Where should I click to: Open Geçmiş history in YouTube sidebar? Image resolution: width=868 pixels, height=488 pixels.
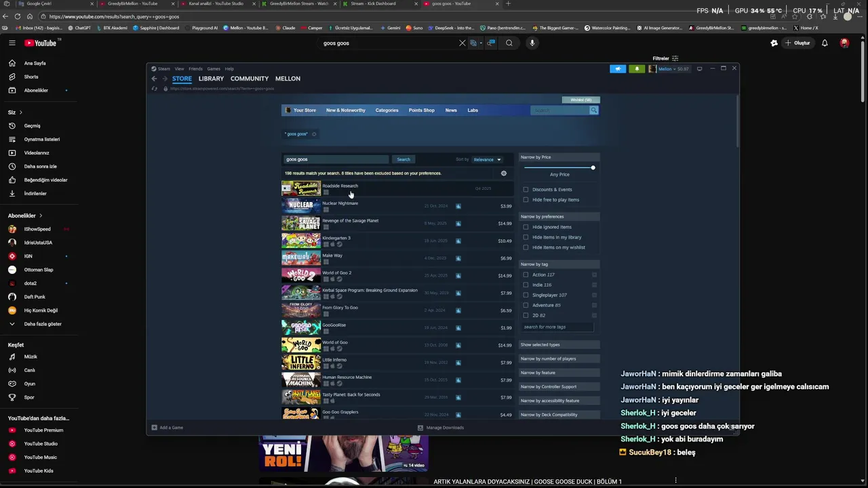click(32, 125)
